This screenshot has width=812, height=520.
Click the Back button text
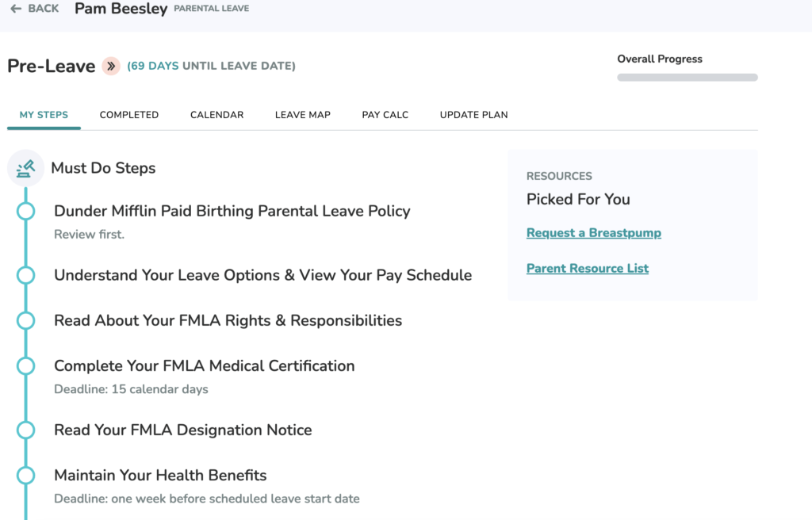click(x=44, y=8)
